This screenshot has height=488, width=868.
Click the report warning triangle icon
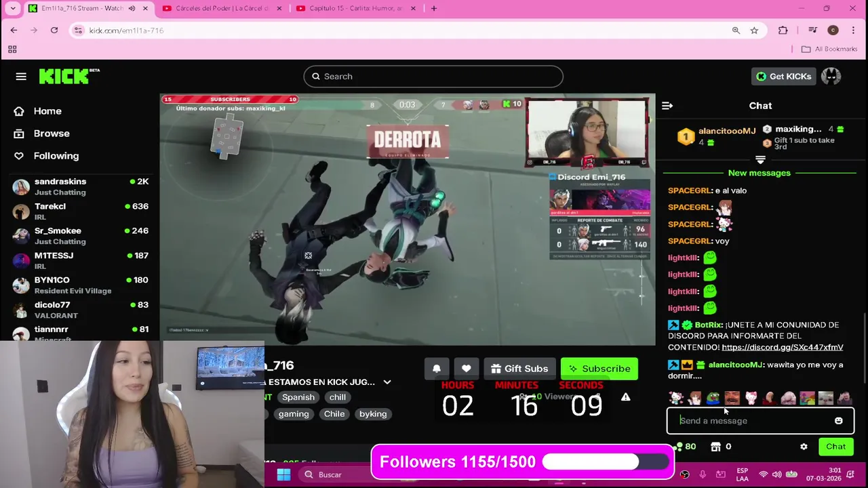626,397
